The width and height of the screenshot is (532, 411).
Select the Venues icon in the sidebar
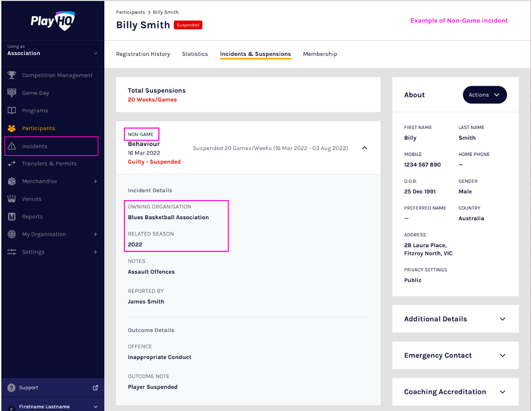coord(11,199)
